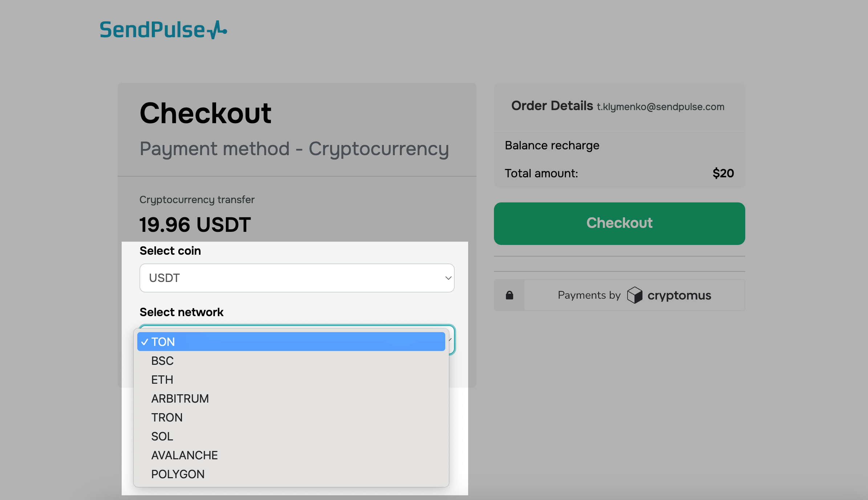Click the chevron arrow of the coin dropdown
Image resolution: width=868 pixels, height=500 pixels.
tap(448, 278)
